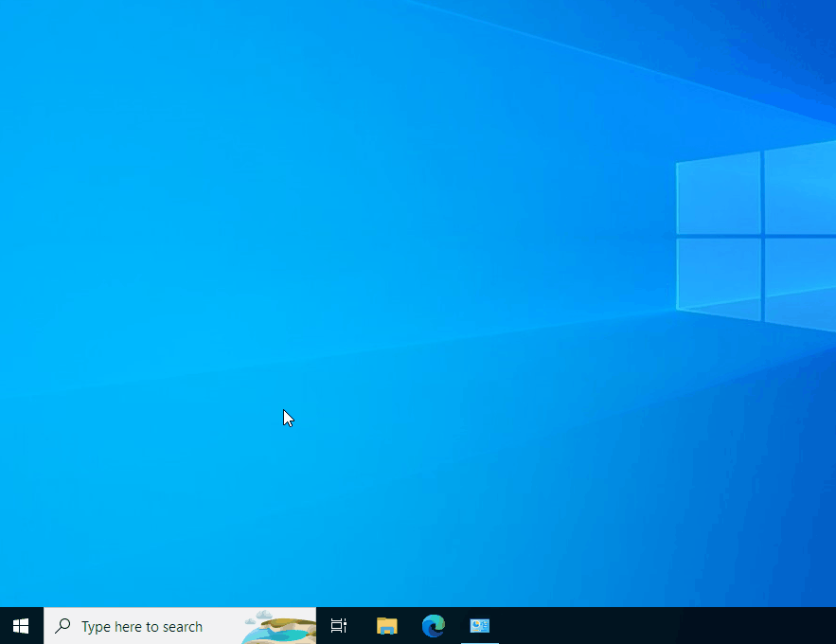Launch the Microsoft Edge browser

433,625
